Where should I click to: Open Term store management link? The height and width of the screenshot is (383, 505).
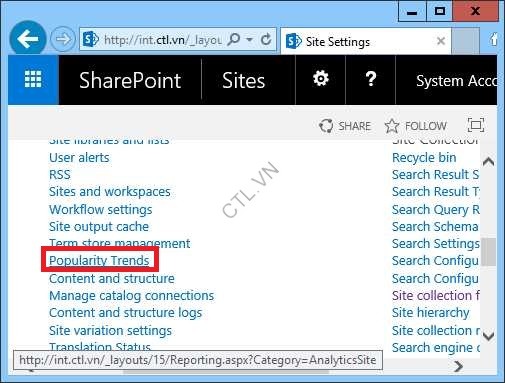(x=120, y=244)
